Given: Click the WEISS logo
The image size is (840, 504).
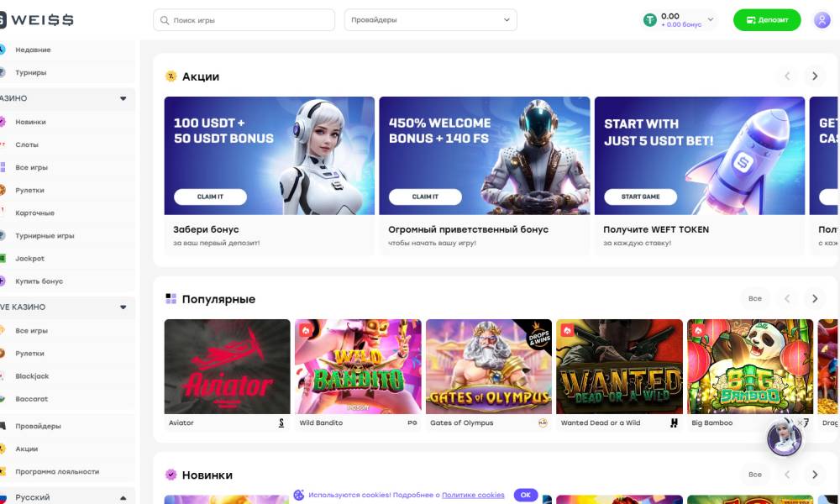Looking at the screenshot, I should coord(37,20).
